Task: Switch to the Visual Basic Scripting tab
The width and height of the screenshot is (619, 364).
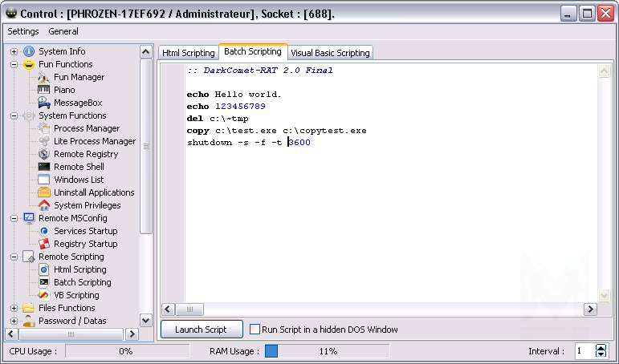Action: coord(330,53)
